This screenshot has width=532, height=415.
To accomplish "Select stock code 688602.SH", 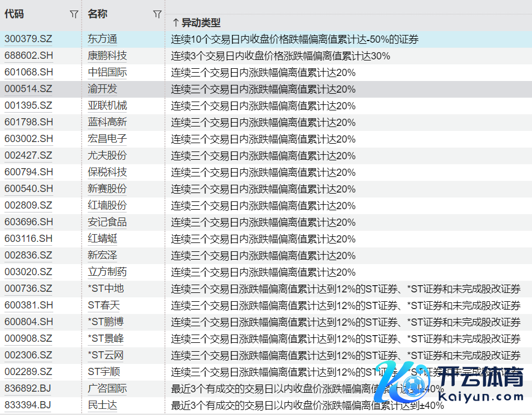I will pos(29,56).
